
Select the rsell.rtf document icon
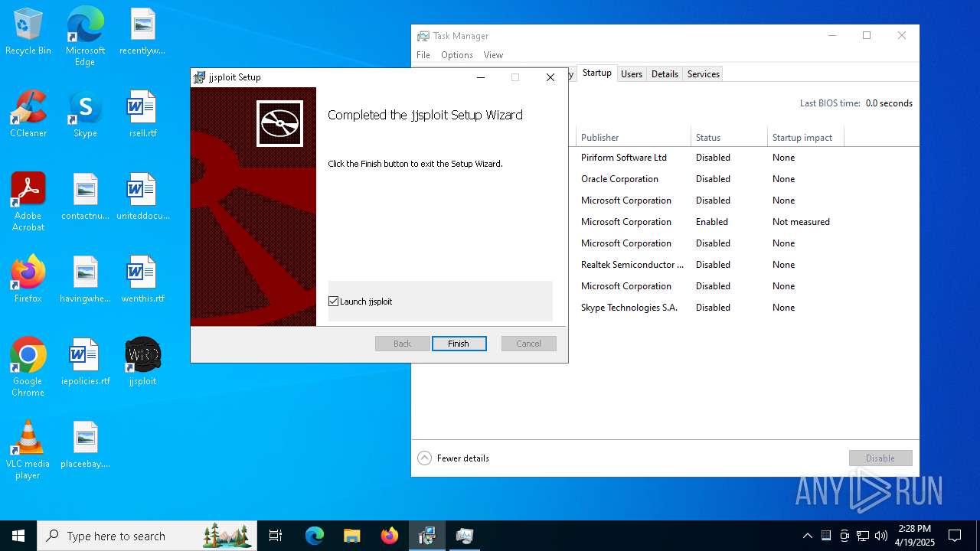click(142, 115)
